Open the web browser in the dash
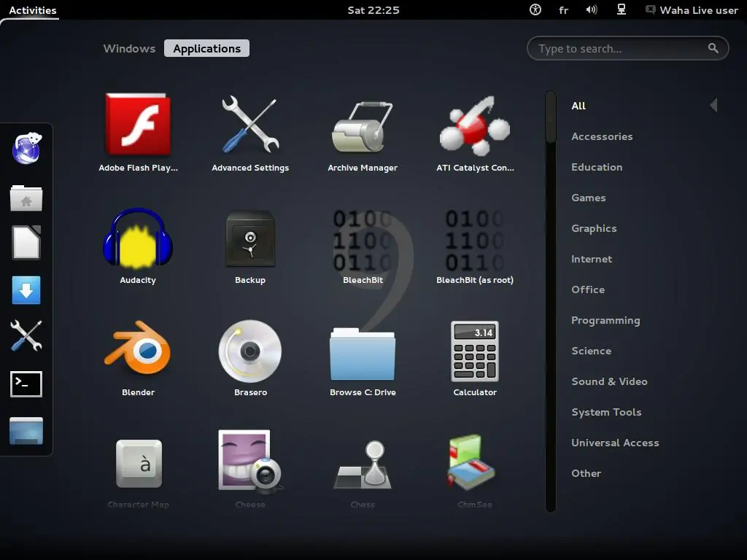Image resolution: width=747 pixels, height=560 pixels. pos(26,148)
